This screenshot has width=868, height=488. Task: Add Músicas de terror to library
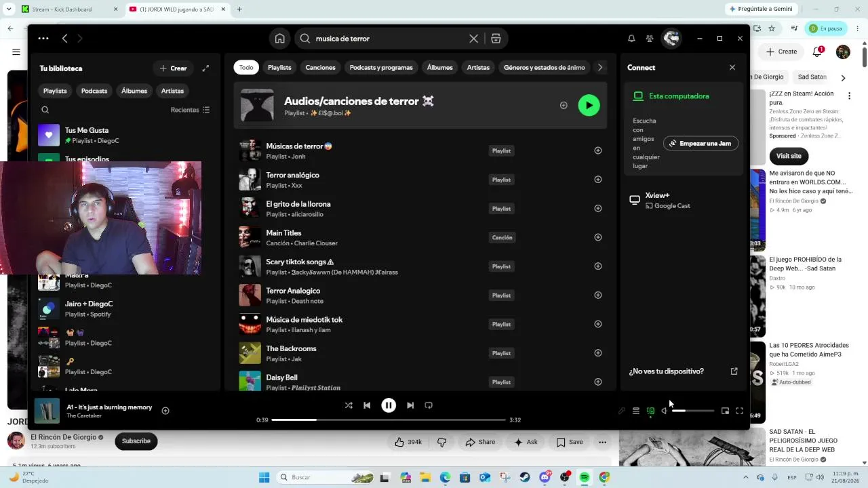[x=598, y=150]
